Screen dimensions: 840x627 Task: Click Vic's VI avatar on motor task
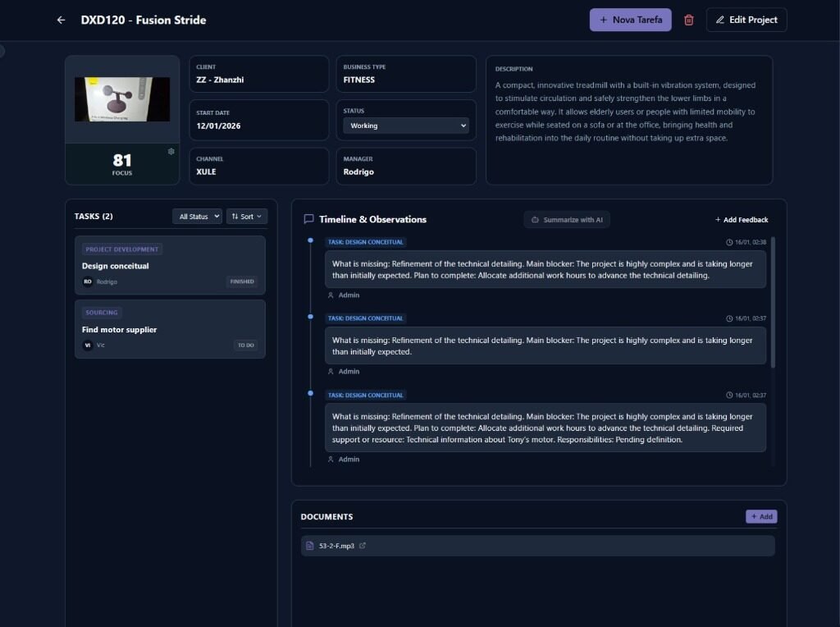pos(88,346)
